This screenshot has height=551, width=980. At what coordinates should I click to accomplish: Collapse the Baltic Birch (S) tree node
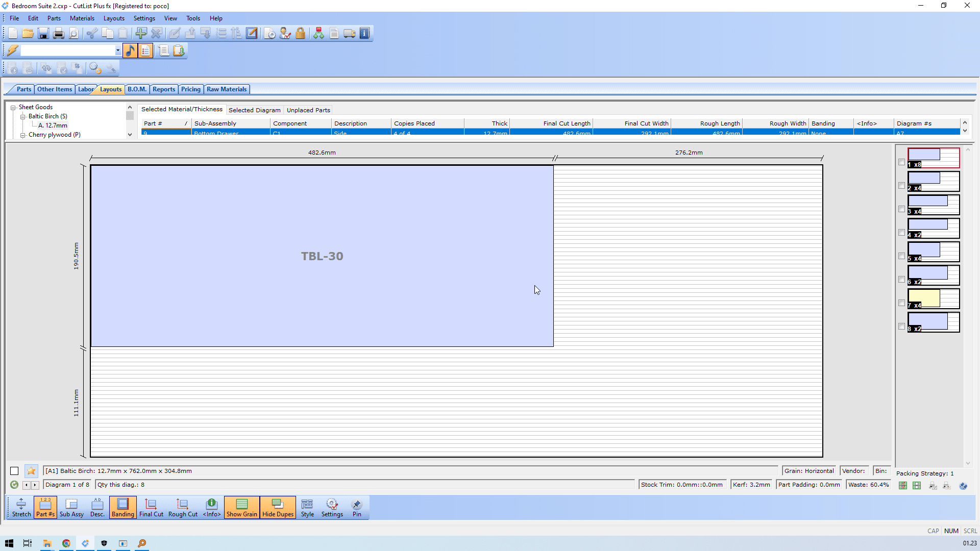click(23, 117)
